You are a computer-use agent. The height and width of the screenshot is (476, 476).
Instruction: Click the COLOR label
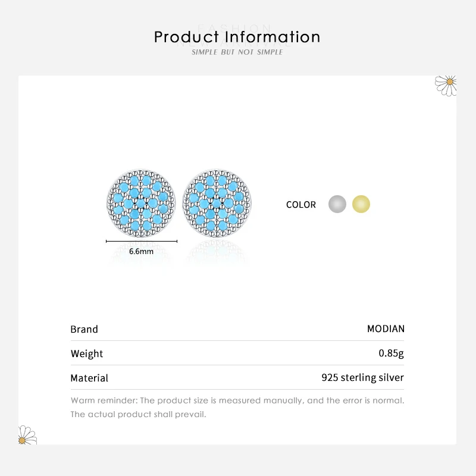301,205
